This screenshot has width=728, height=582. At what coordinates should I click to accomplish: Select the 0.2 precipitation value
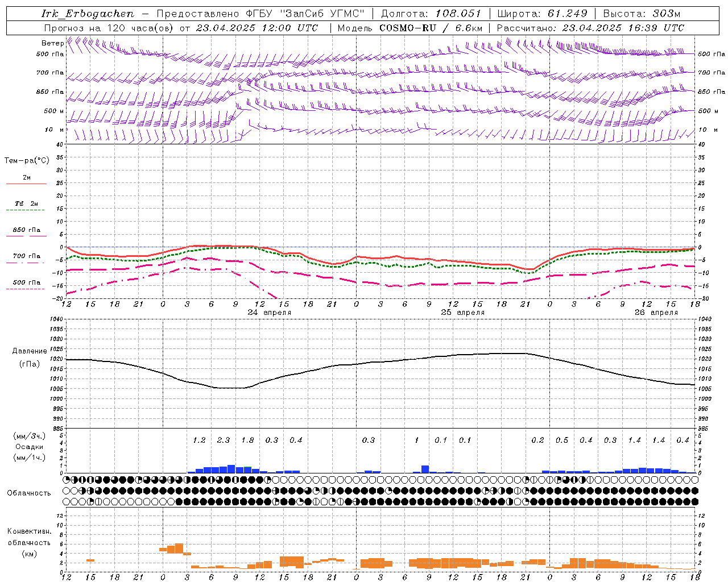[x=537, y=440]
